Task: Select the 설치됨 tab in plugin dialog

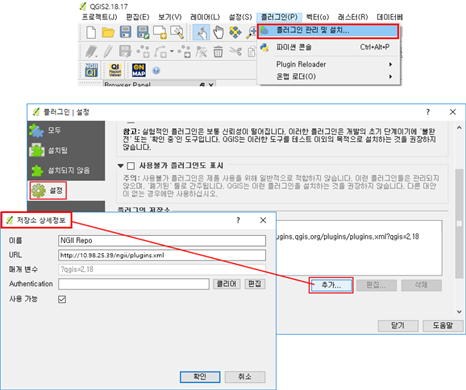Action: pyautogui.click(x=66, y=150)
